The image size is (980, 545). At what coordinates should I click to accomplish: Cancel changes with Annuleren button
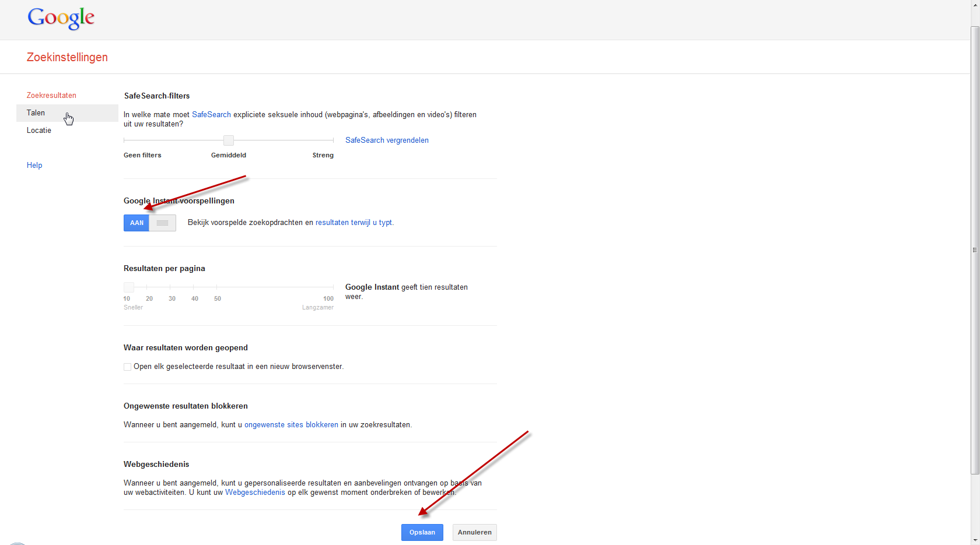[x=475, y=532]
